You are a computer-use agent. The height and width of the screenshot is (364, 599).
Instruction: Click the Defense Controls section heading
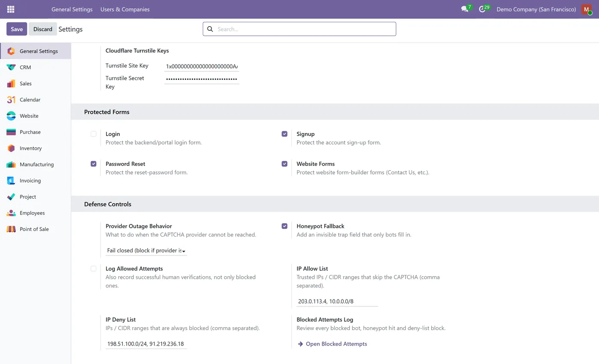click(108, 204)
